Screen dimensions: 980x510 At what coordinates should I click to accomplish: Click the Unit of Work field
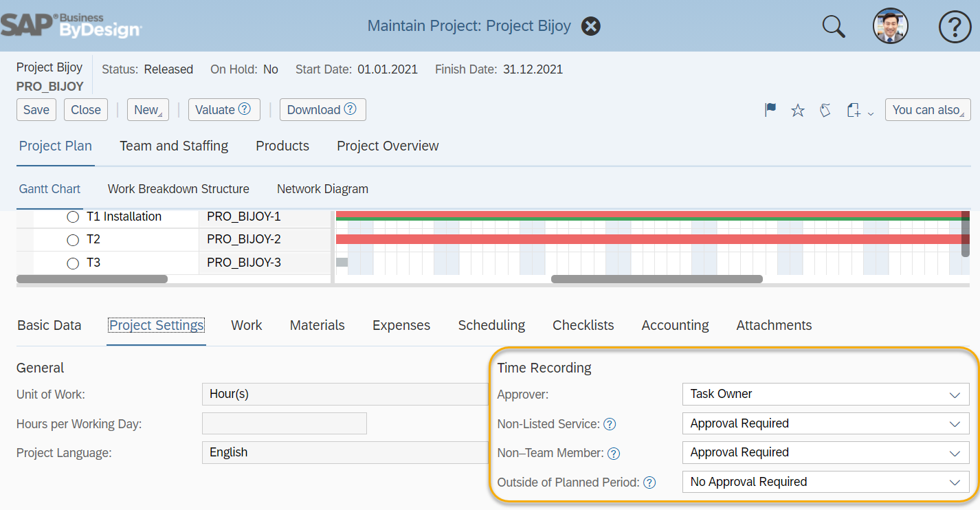pos(345,394)
